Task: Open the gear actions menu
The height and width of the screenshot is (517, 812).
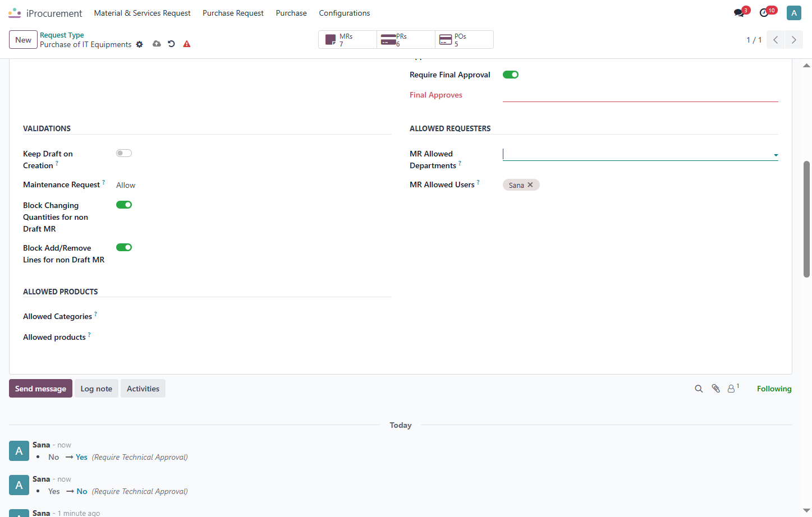Action: [140, 44]
